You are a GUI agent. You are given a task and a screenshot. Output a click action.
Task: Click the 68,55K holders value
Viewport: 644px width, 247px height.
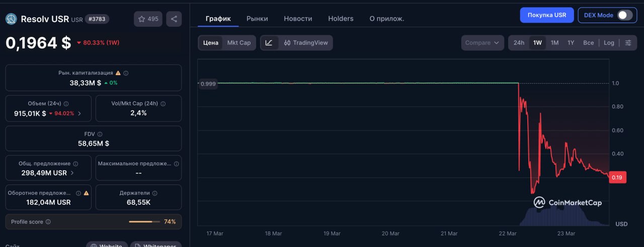pyautogui.click(x=138, y=202)
